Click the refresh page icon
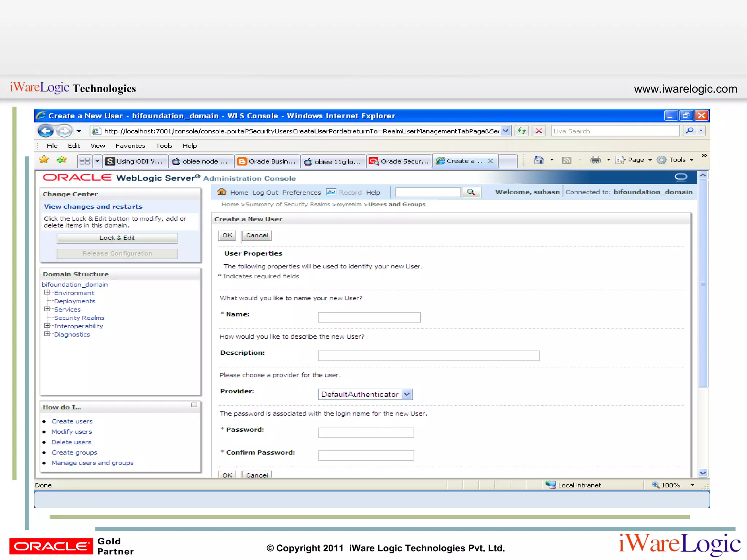This screenshot has width=747, height=560. (x=522, y=131)
